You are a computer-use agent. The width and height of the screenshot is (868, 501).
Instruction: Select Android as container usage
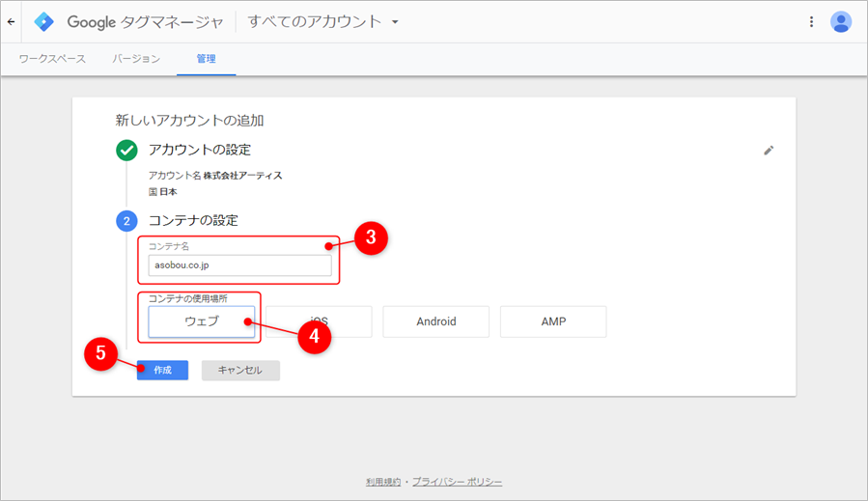click(x=436, y=321)
